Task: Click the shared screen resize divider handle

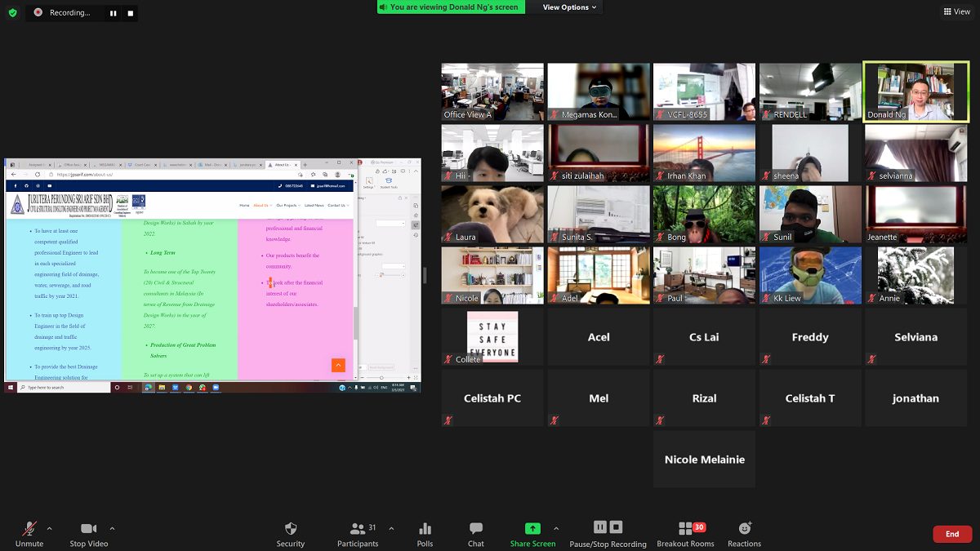Action: point(425,276)
